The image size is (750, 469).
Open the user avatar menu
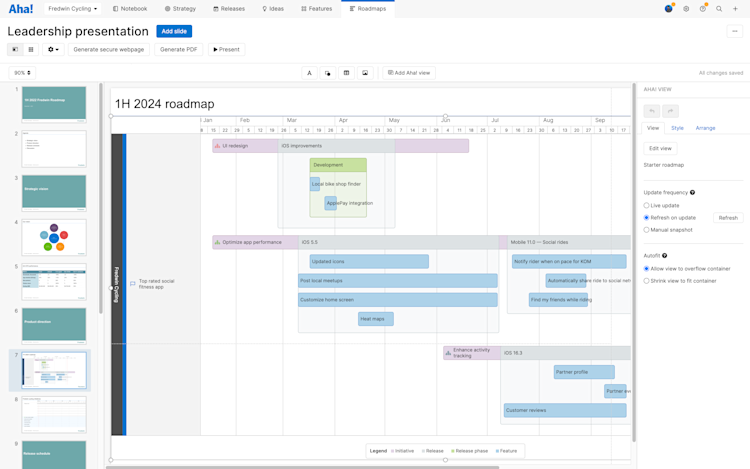pyautogui.click(x=669, y=9)
